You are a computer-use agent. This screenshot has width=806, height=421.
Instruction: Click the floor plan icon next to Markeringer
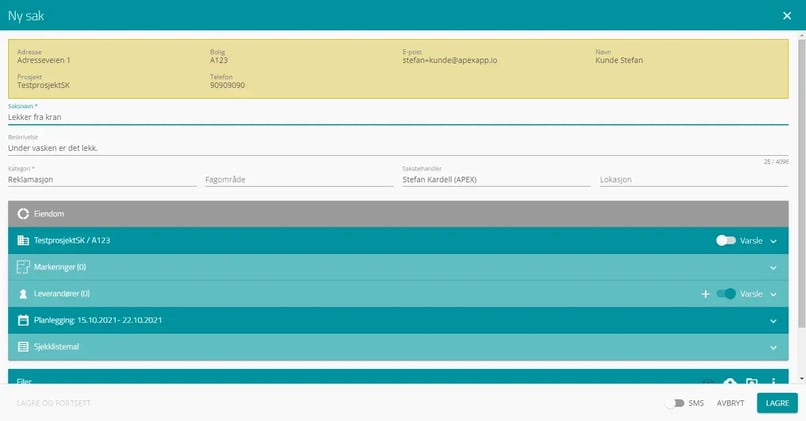click(x=24, y=267)
